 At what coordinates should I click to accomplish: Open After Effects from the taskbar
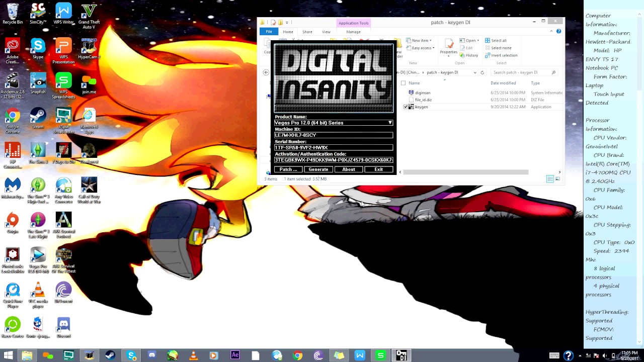pyautogui.click(x=235, y=355)
